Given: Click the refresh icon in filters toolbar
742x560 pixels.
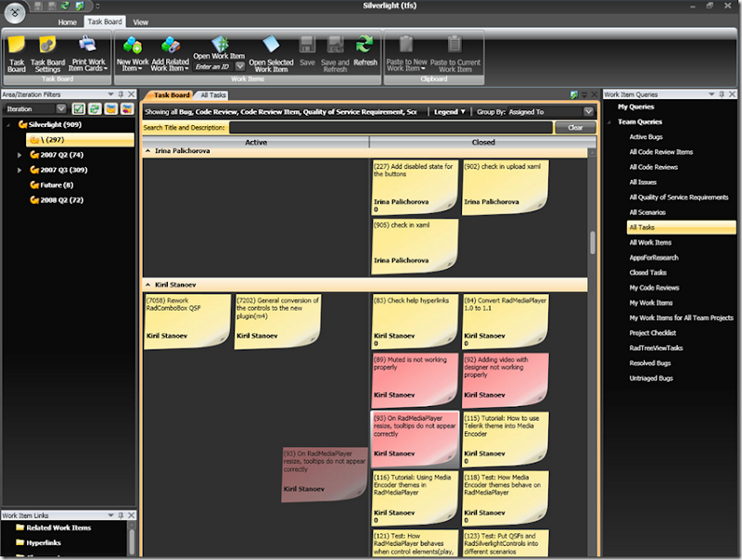Looking at the screenshot, I should (x=95, y=108).
